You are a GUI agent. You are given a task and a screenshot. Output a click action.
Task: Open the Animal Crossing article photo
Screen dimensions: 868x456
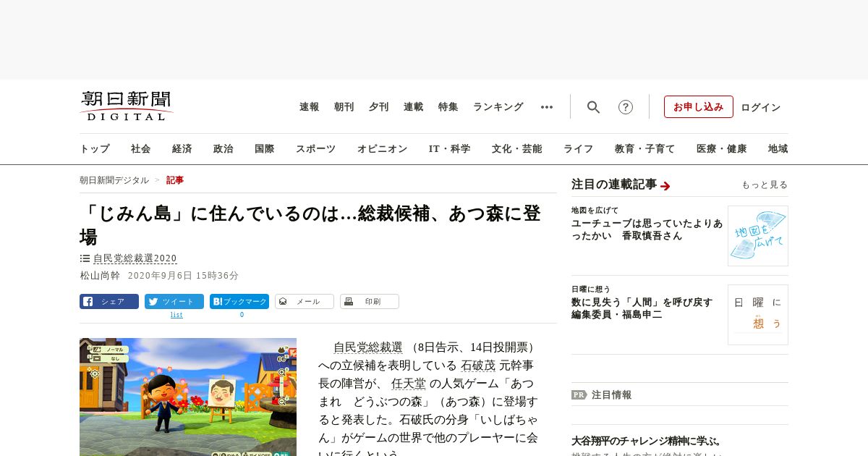(188, 397)
